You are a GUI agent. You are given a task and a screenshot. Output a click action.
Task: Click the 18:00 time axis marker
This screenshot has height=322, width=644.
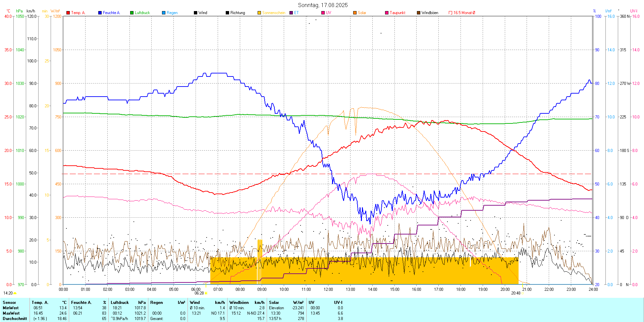click(x=461, y=289)
